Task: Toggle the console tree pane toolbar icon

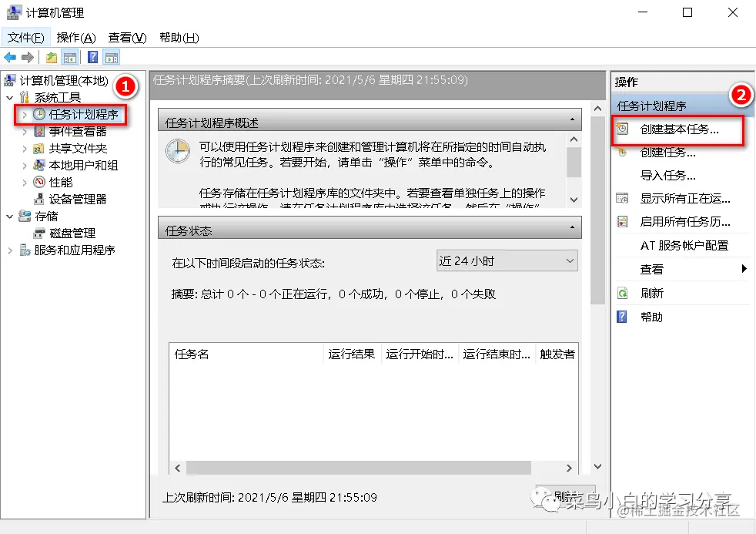Action: (x=70, y=57)
